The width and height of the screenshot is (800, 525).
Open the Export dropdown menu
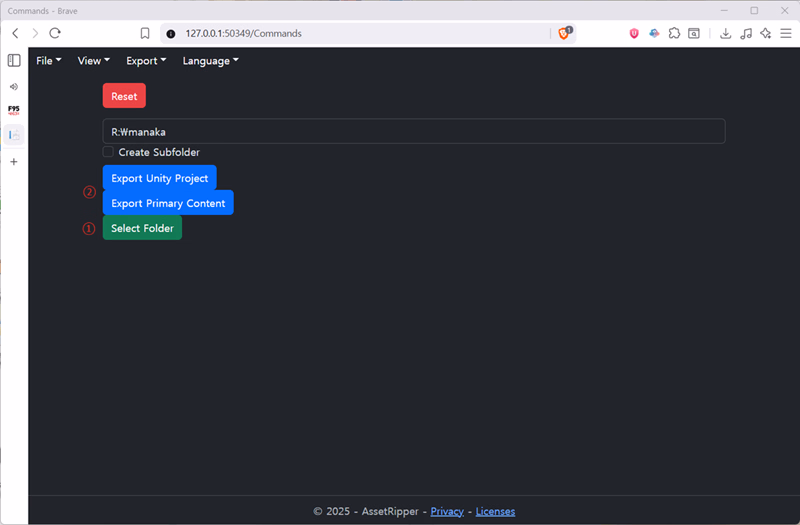coord(146,61)
